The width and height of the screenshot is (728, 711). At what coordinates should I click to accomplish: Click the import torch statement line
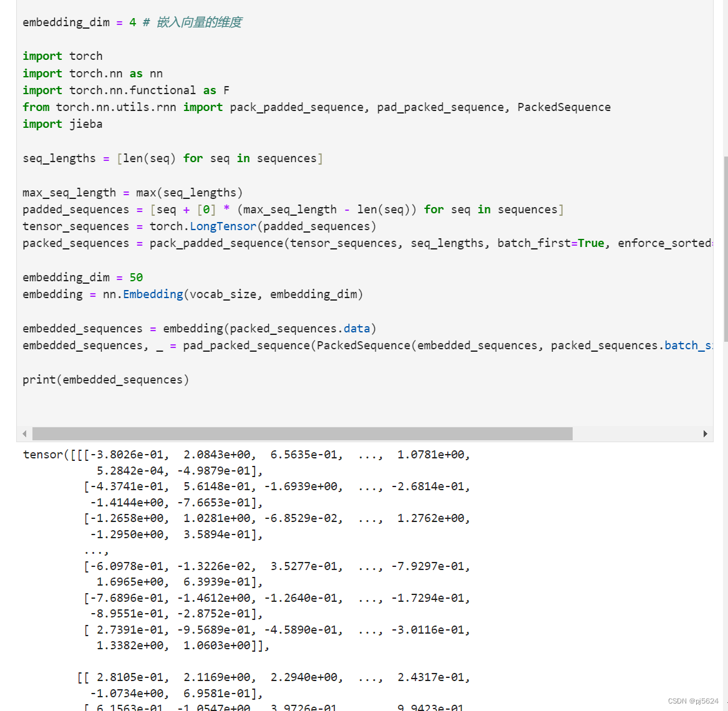pyautogui.click(x=62, y=56)
